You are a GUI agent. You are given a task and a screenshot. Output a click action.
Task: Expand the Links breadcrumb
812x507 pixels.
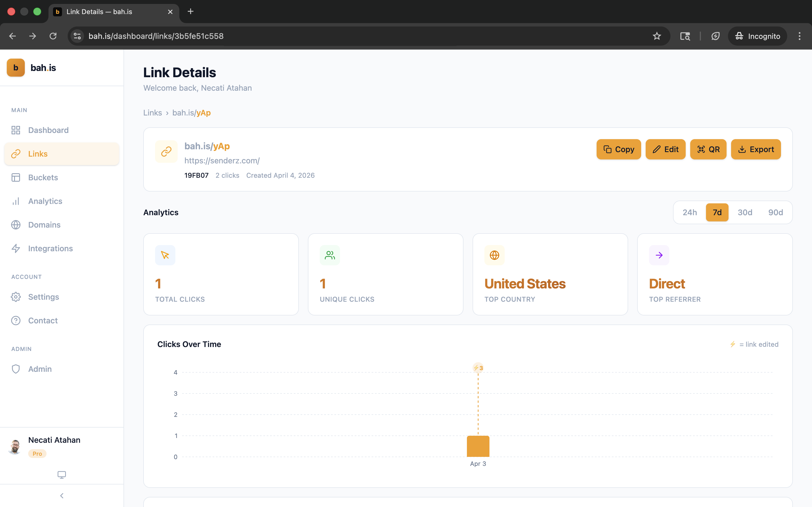point(153,113)
